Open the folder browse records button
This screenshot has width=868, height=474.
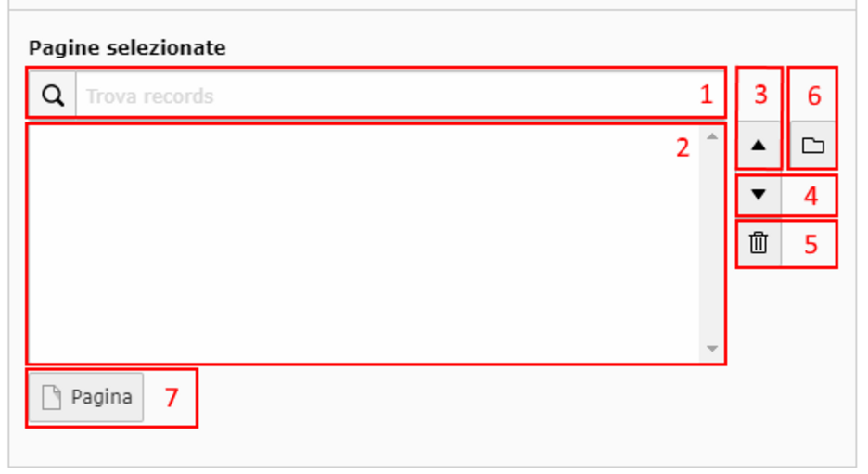point(812,145)
